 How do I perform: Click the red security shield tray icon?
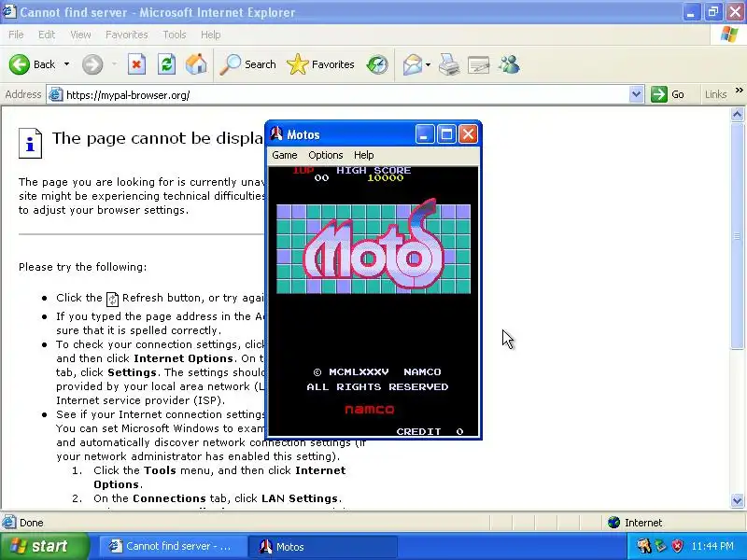point(677,546)
